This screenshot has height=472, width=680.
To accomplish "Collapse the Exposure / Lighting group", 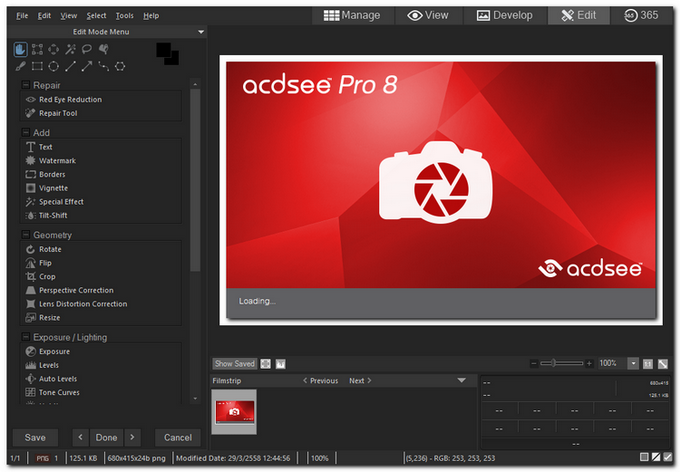I will [x=26, y=337].
